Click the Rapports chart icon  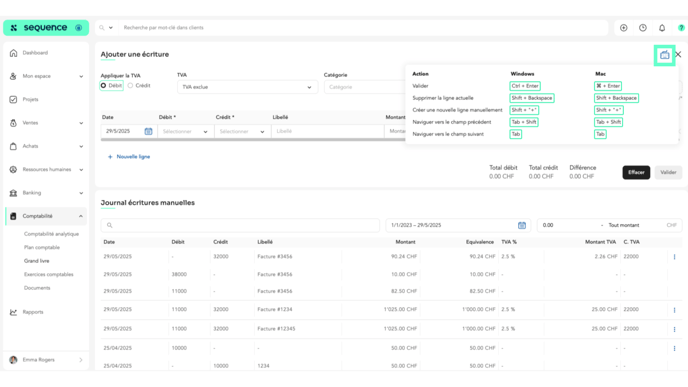coord(14,312)
